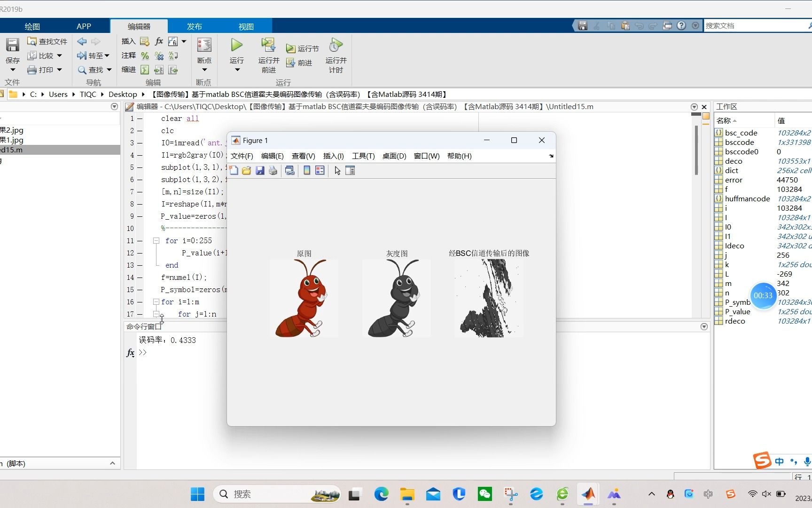
Task: Select the bsc_code variable in the workspace
Action: click(741, 133)
